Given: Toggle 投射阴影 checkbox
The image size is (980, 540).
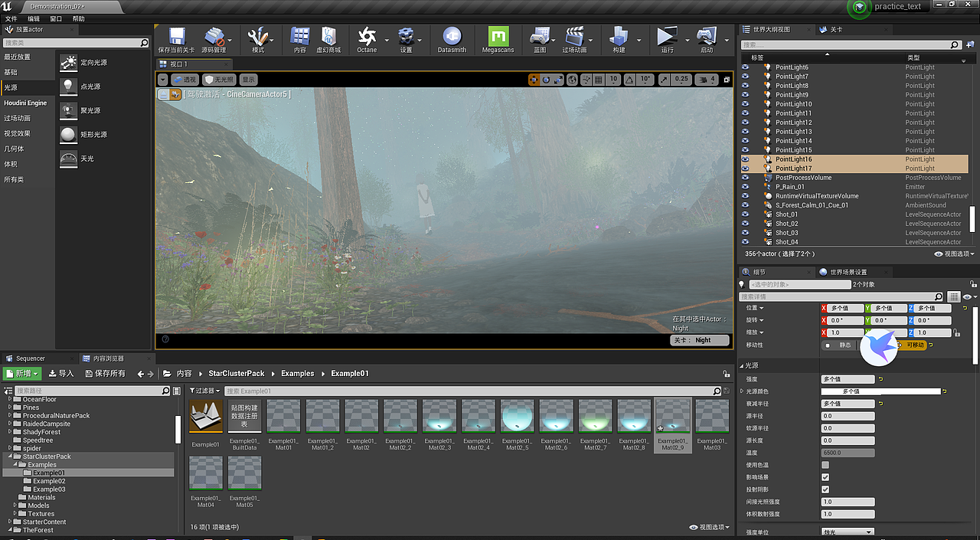Looking at the screenshot, I should tap(825, 489).
